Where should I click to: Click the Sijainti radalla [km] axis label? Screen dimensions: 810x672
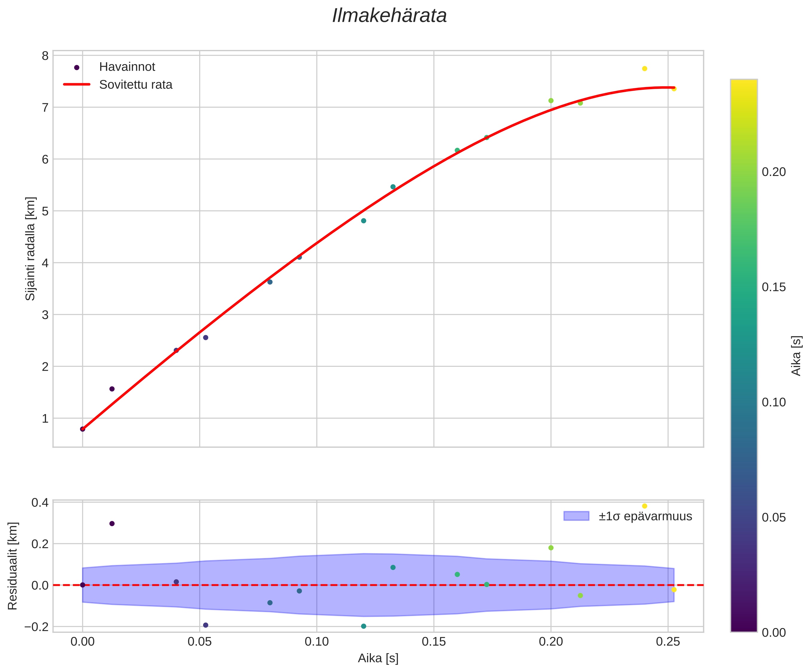(30, 249)
